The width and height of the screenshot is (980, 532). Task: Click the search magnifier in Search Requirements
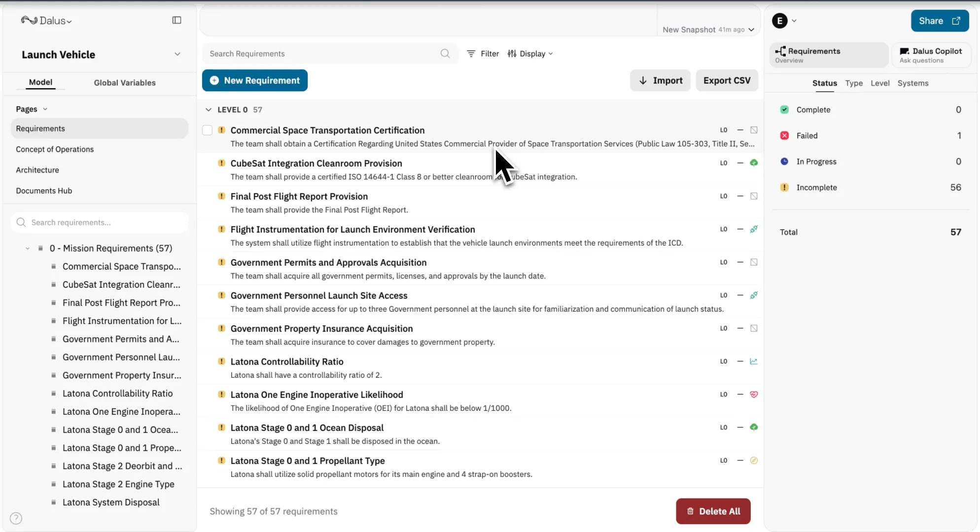coord(445,54)
